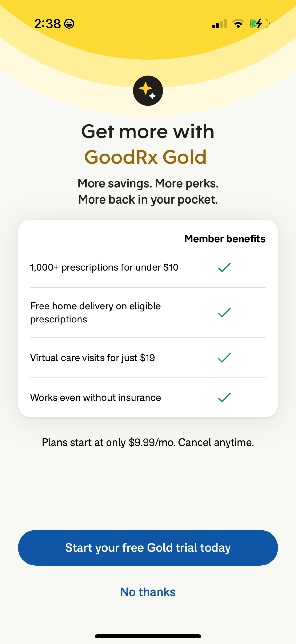Decline offer with No thanks
296x644 pixels.
click(x=148, y=592)
